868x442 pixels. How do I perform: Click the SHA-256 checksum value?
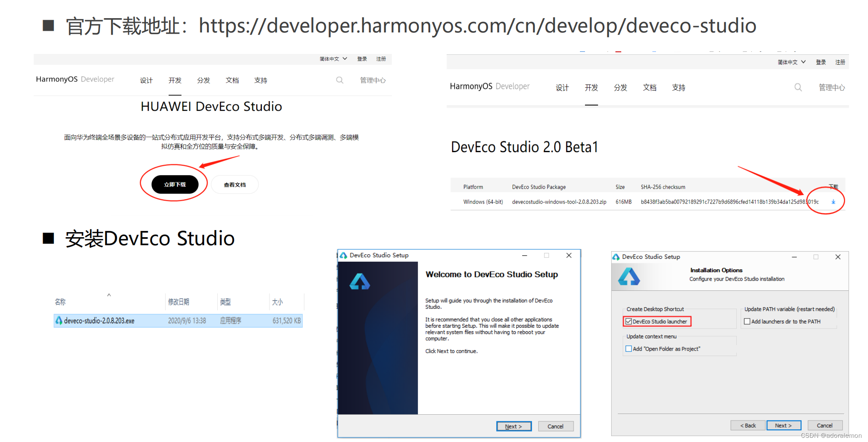[730, 202]
